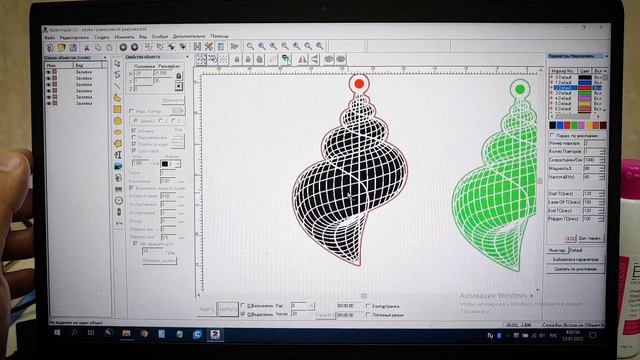Toggle 'Парам. по умолчанию' checkbox
Image resolution: width=640 pixels, height=360 pixels.
tap(553, 136)
